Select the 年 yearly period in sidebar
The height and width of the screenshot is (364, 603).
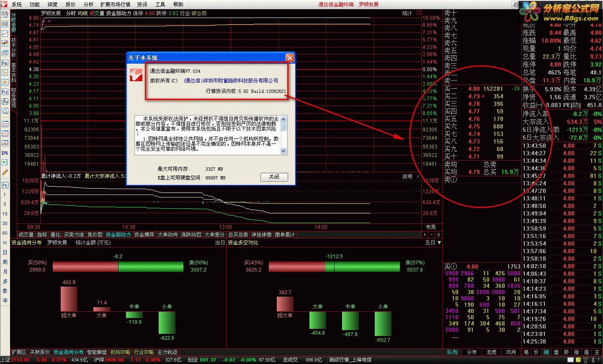tap(5, 300)
